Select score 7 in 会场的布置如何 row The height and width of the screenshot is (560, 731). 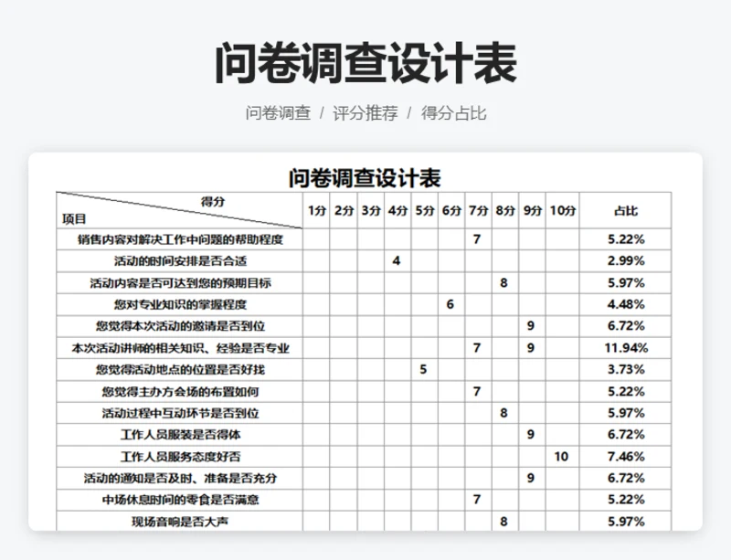pyautogui.click(x=476, y=391)
